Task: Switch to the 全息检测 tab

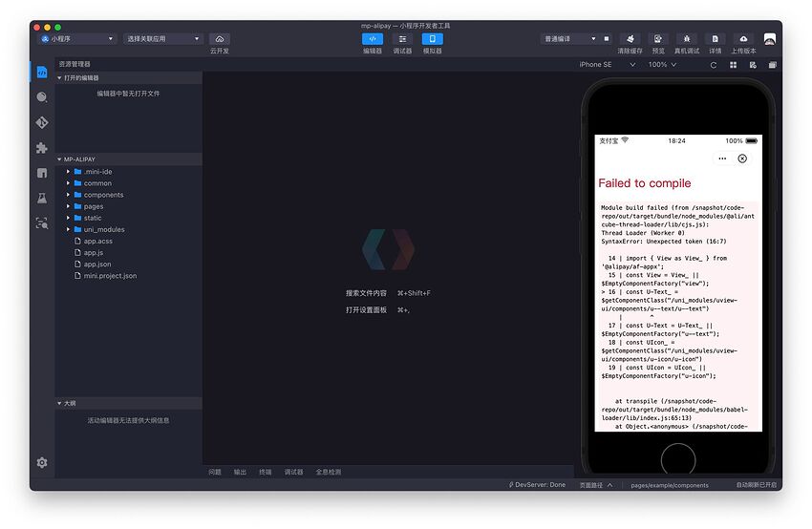Action: 329,472
